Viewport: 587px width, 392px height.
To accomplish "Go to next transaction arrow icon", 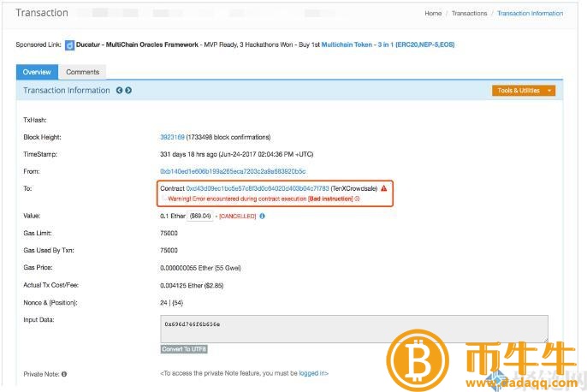I will 128,90.
